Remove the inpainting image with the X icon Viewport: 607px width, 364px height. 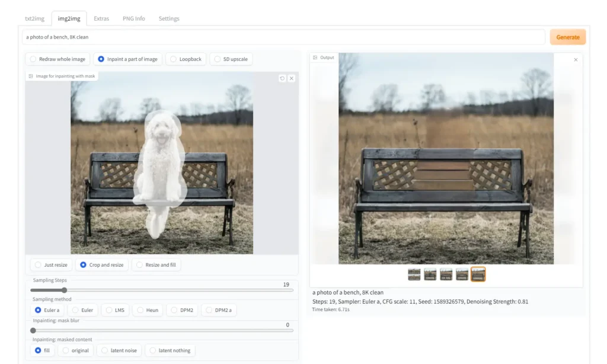[x=292, y=78]
